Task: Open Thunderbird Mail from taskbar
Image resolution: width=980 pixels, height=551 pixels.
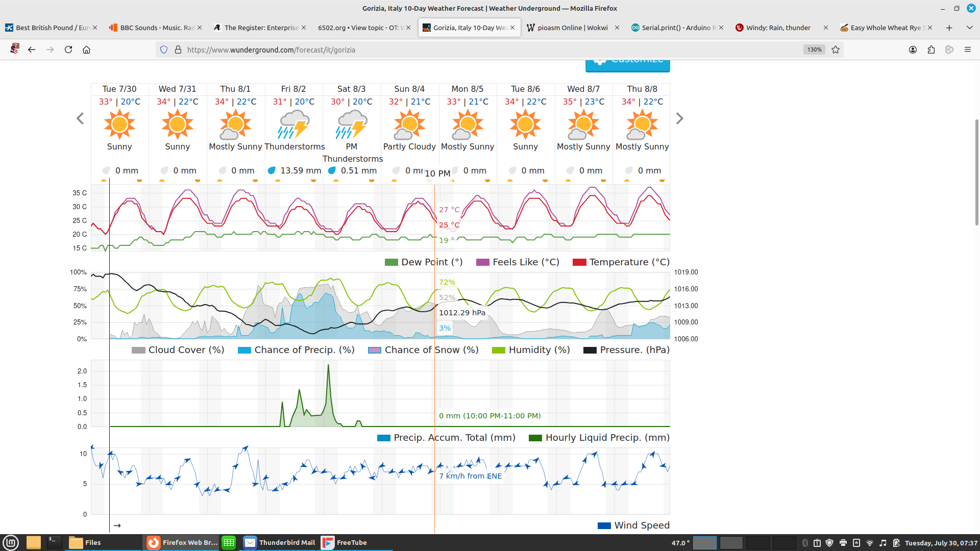Action: pos(280,542)
